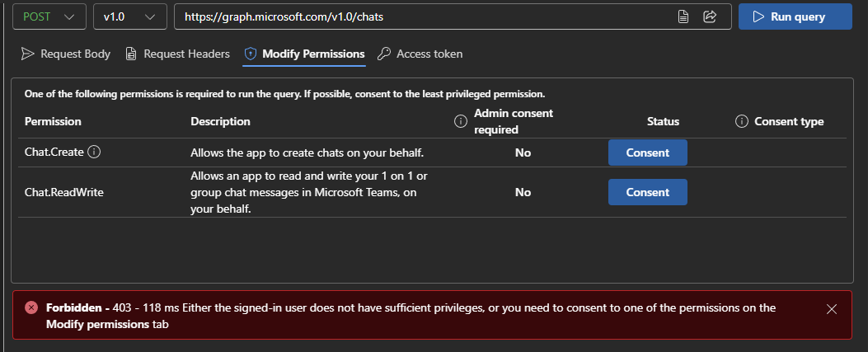Click the document icon in URL bar
868x352 pixels.
683,16
